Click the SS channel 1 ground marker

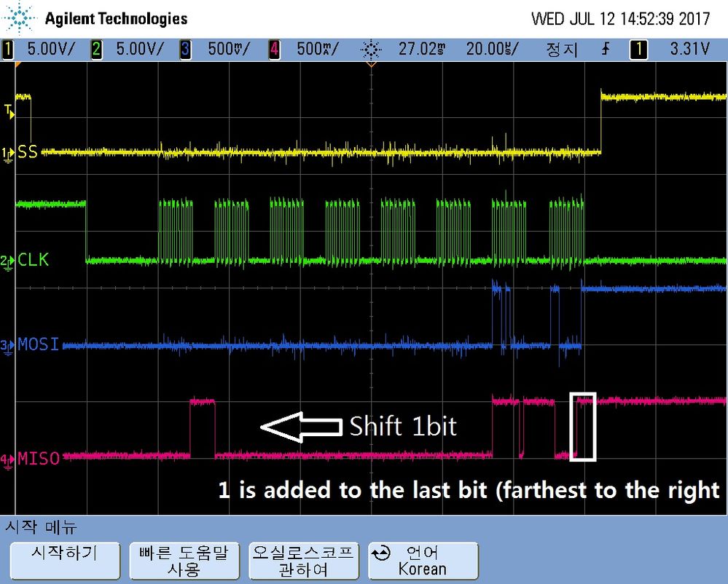pyautogui.click(x=8, y=154)
